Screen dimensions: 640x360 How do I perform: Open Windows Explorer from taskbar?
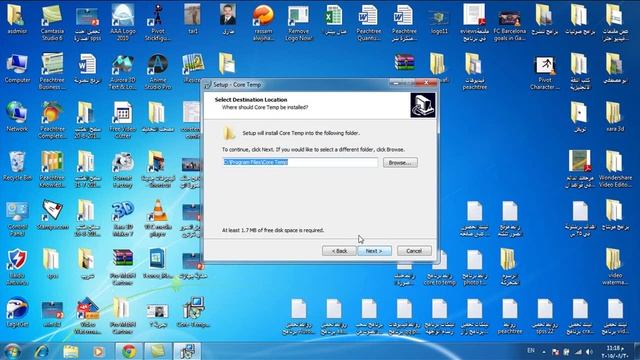tap(71, 351)
